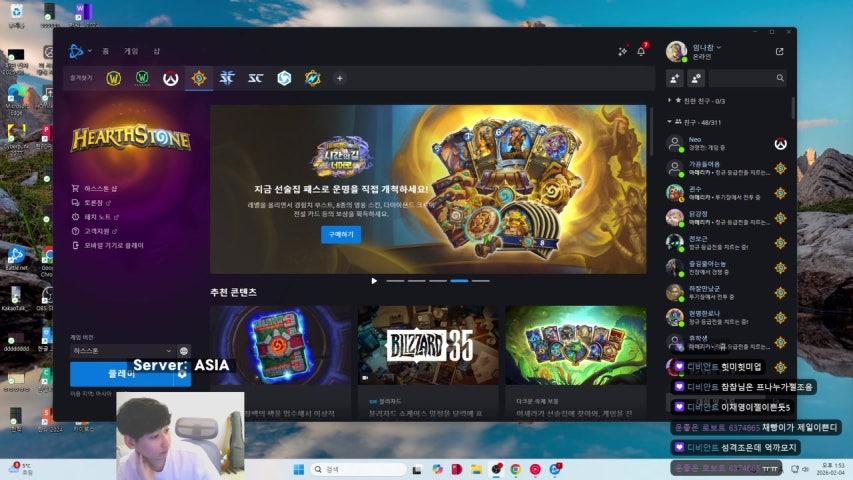Open the Battle.net logo menu

(76, 51)
